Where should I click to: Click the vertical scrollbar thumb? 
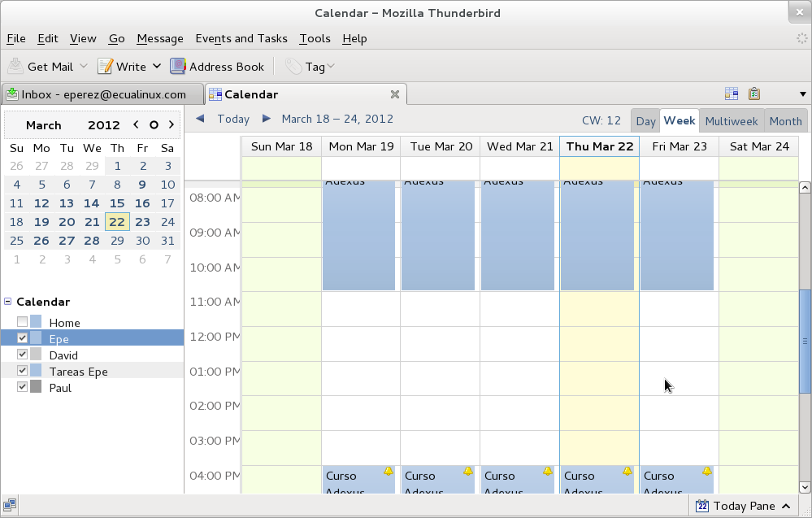coord(805,341)
